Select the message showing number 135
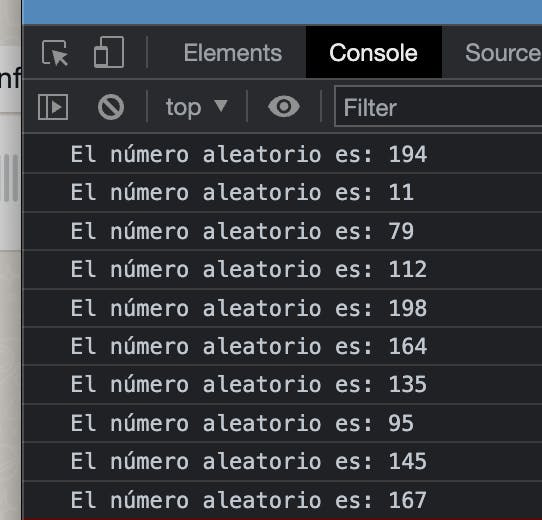This screenshot has height=520, width=542. pos(282,385)
